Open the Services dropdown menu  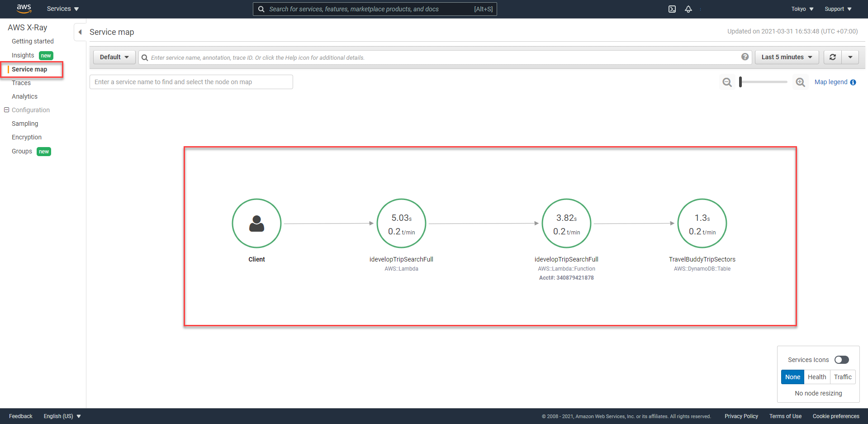point(63,9)
